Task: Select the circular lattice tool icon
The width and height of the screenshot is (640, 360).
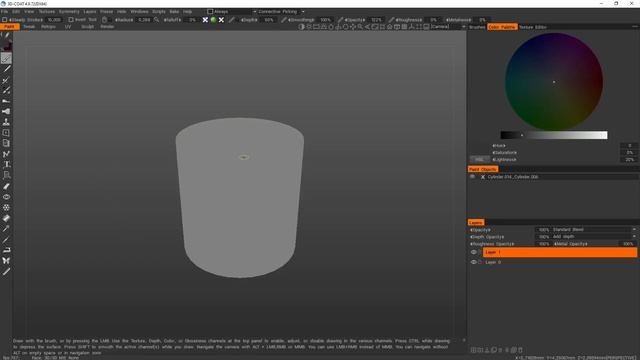Action: tap(6, 207)
